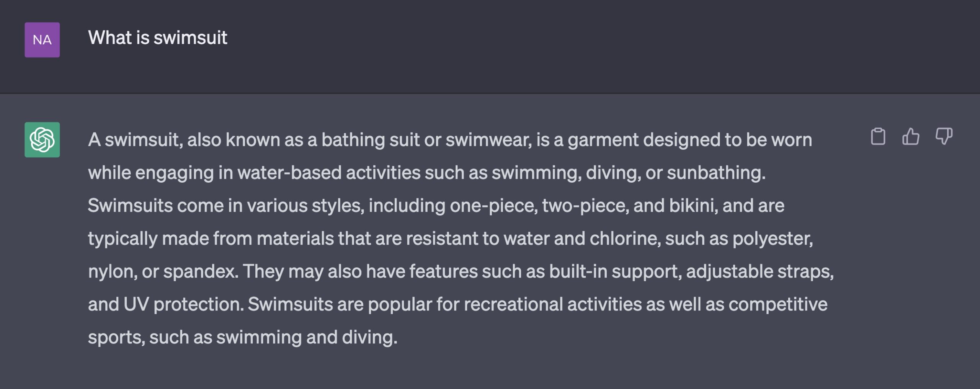This screenshot has height=389, width=980.
Task: Mark the response with thumbs down
Action: pyautogui.click(x=944, y=136)
